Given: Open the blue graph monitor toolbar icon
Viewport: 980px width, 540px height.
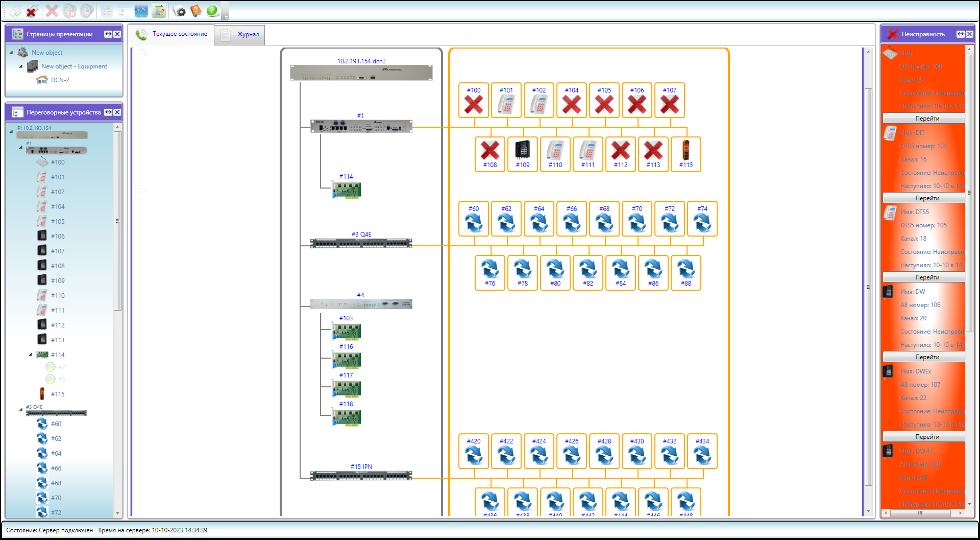Looking at the screenshot, I should pos(141,11).
